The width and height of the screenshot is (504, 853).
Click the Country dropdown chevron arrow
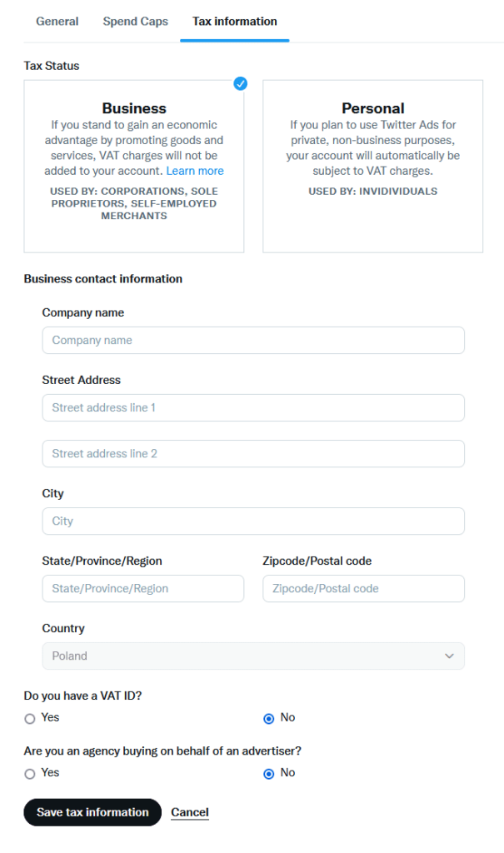pyautogui.click(x=449, y=656)
